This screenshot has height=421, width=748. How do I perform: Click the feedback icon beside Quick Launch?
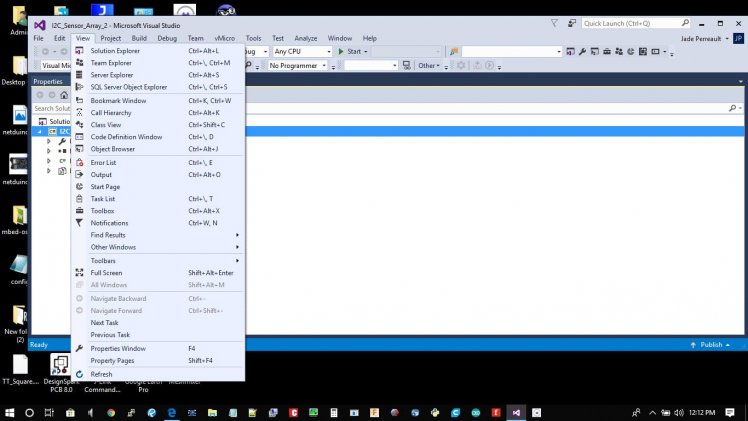(571, 22)
